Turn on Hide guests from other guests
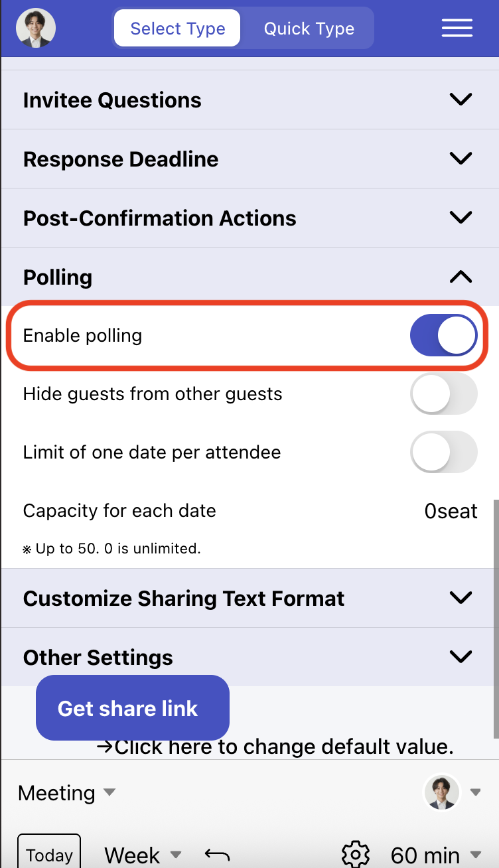This screenshot has width=499, height=868. point(443,394)
